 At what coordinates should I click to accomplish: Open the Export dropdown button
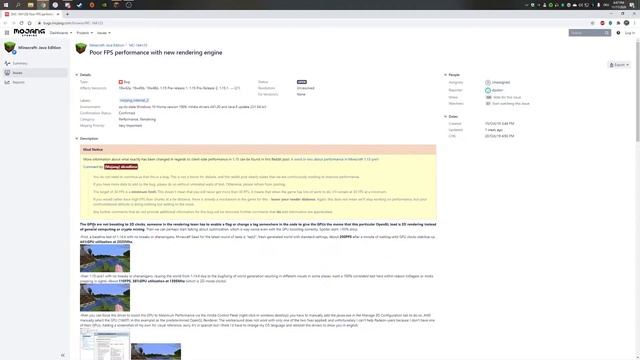point(619,65)
